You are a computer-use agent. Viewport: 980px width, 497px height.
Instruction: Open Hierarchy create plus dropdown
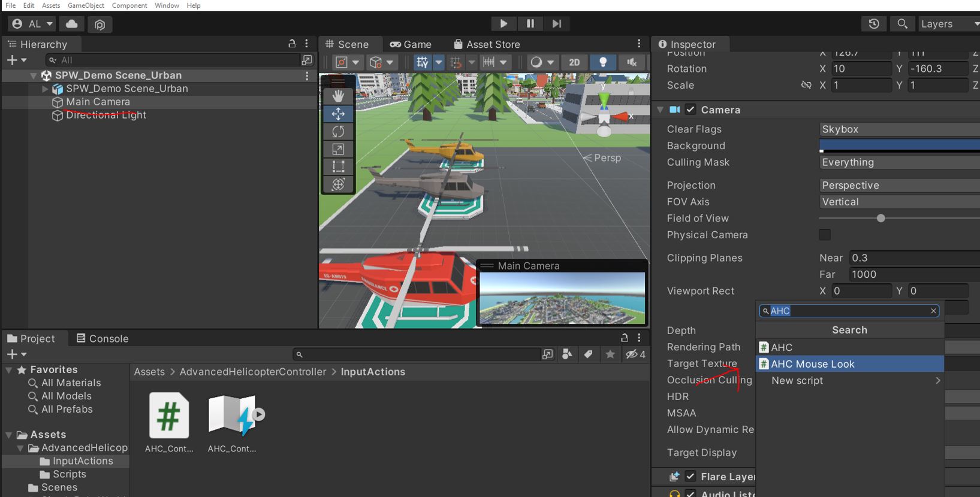(x=16, y=60)
